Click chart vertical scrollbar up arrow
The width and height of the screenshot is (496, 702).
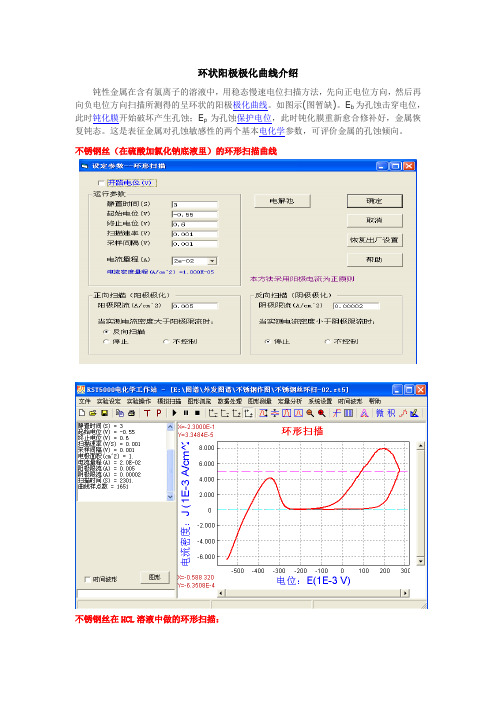tap(420, 446)
